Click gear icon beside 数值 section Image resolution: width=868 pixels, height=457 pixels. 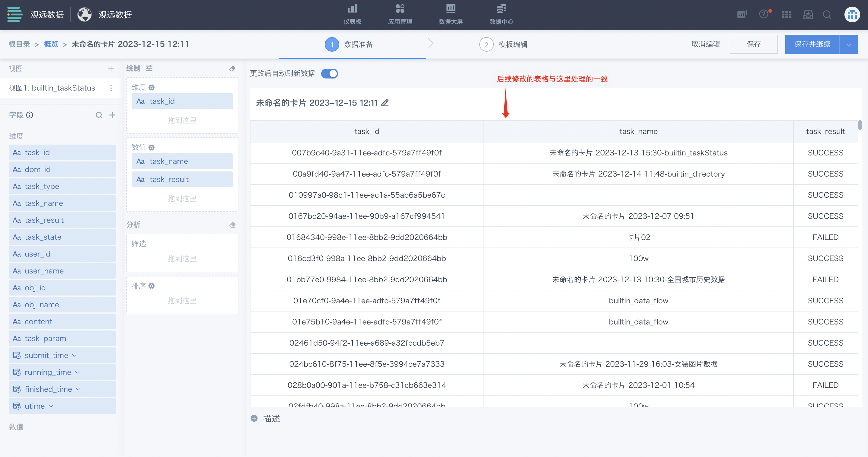(x=152, y=147)
